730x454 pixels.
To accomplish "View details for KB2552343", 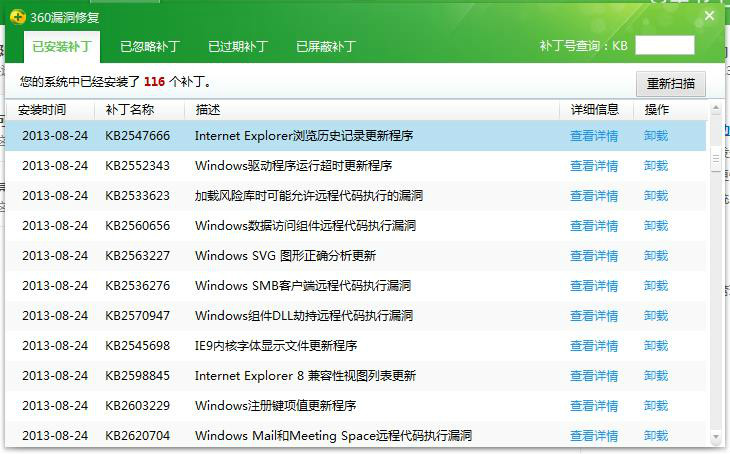I will (594, 166).
